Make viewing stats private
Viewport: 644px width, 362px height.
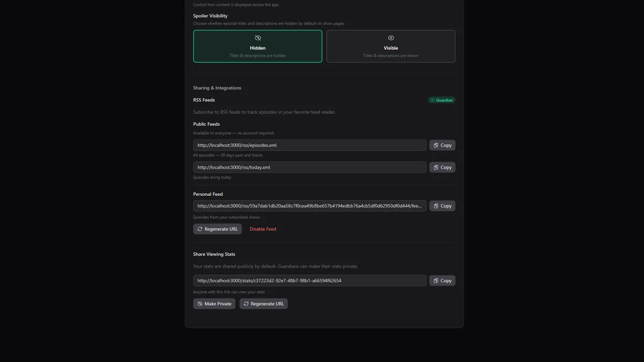[214, 303]
